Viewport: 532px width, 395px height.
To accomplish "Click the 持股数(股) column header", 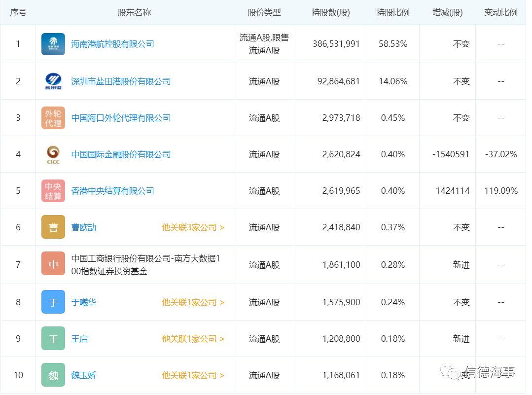I will [330, 13].
